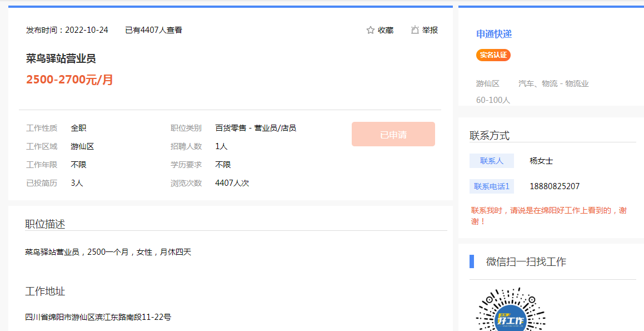Click the 联系方式 heading
This screenshot has height=331, width=644.
point(490,135)
